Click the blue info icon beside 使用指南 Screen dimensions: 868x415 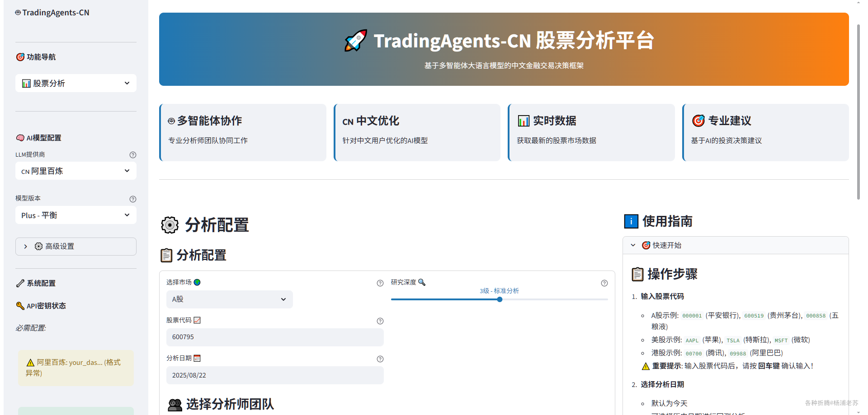coord(631,221)
